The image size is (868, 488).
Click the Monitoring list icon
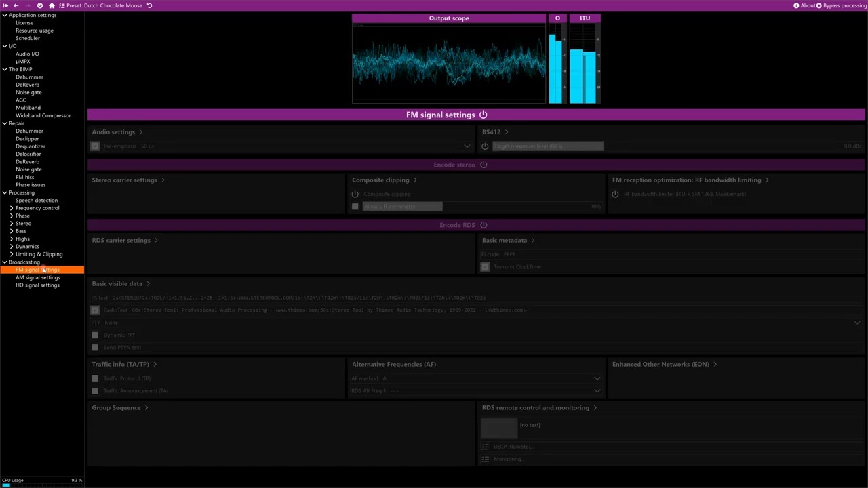[485, 459]
